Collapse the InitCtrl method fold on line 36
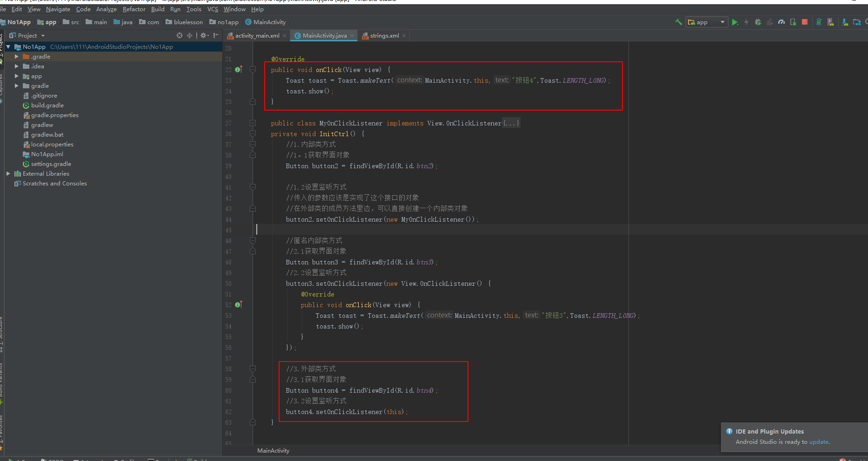 [x=253, y=134]
